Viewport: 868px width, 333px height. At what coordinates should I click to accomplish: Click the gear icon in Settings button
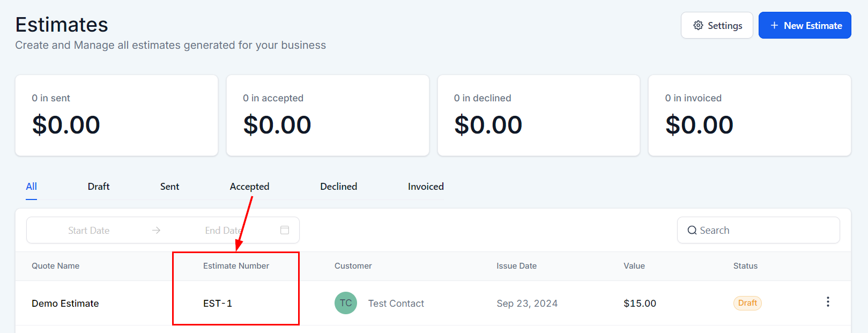click(698, 25)
